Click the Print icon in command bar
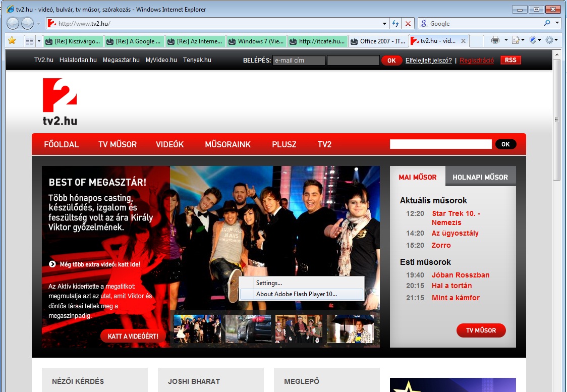 pos(495,40)
